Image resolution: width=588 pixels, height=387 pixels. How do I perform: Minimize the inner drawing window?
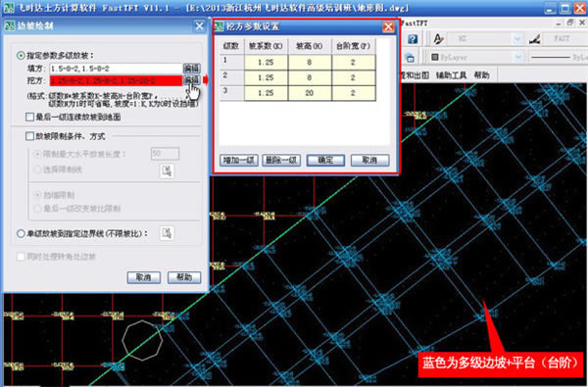point(559,23)
